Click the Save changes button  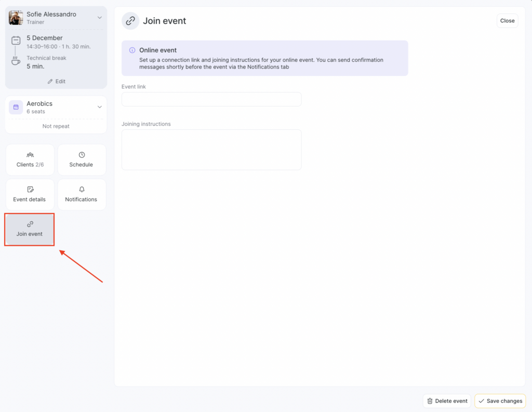click(x=500, y=401)
